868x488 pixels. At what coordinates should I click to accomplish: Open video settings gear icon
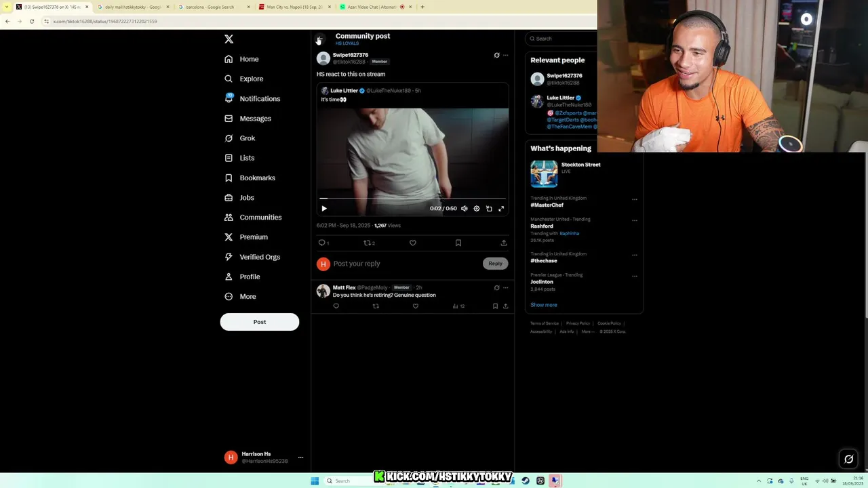point(477,209)
